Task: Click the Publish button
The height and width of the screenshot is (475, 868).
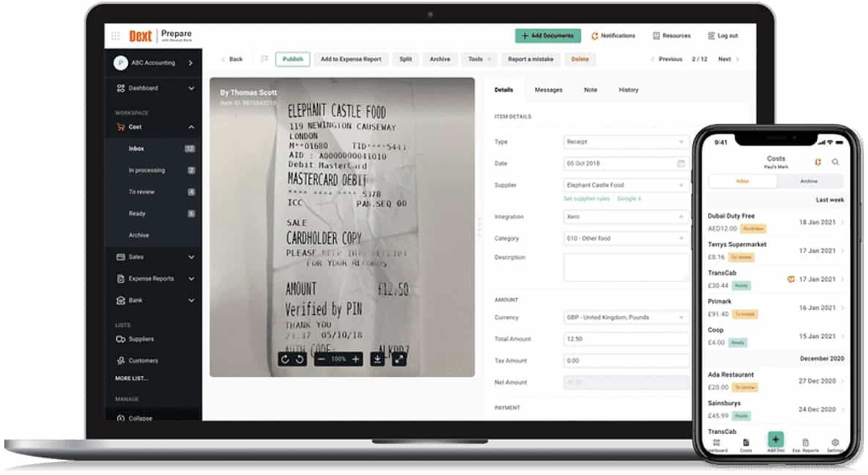Action: pyautogui.click(x=293, y=59)
